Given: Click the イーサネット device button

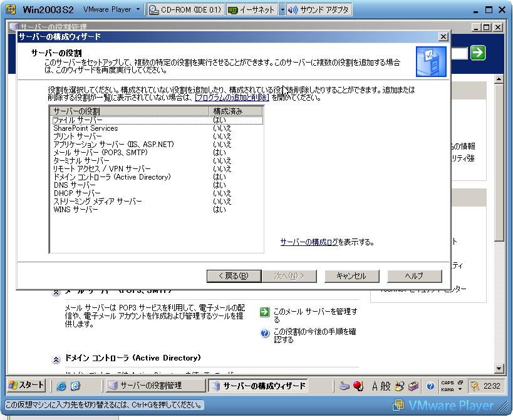Looking at the screenshot, I should click(x=252, y=10).
